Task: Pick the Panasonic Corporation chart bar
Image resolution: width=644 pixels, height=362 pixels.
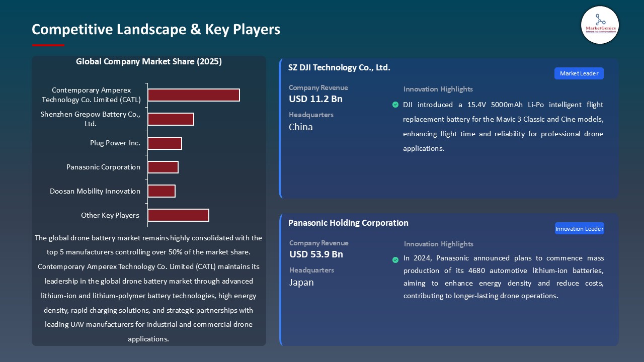Action: pos(163,167)
